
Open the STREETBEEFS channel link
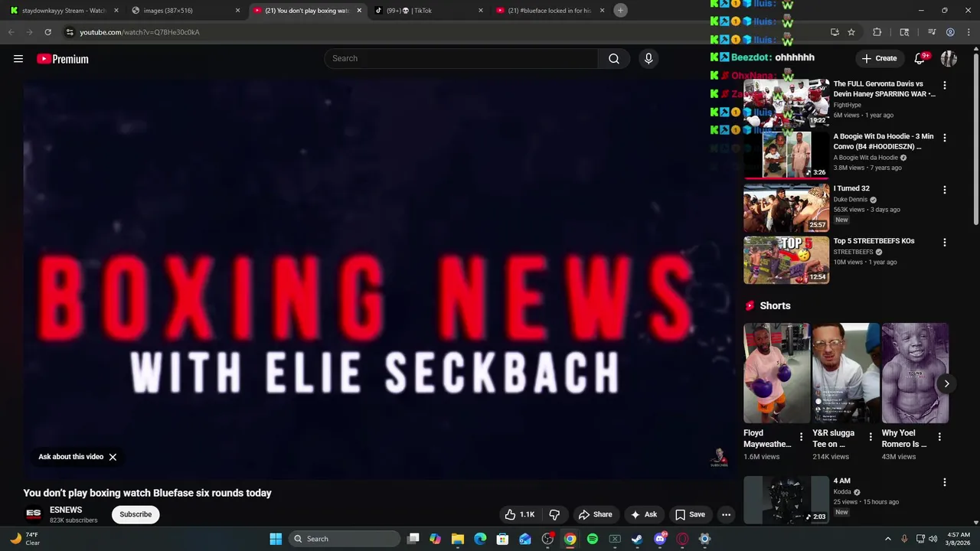854,253
